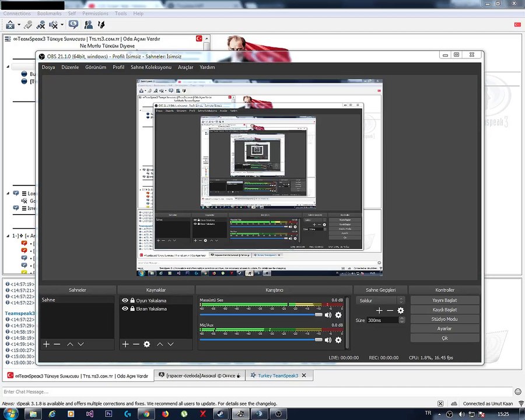525x420 pixels.
Task: Open the Soldur transition dropdown
Action: coord(380,300)
